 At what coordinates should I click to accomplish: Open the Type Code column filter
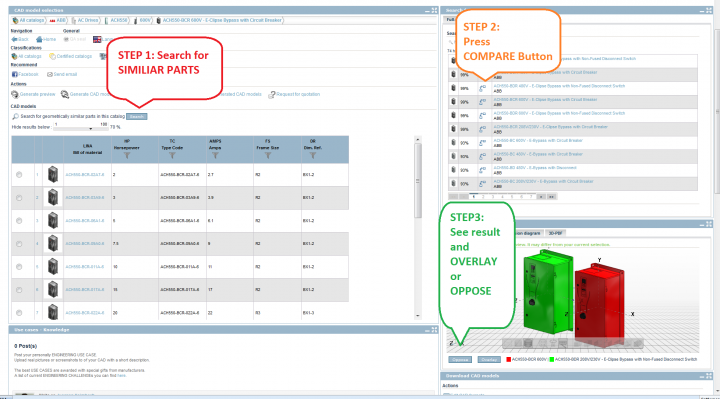tap(172, 156)
